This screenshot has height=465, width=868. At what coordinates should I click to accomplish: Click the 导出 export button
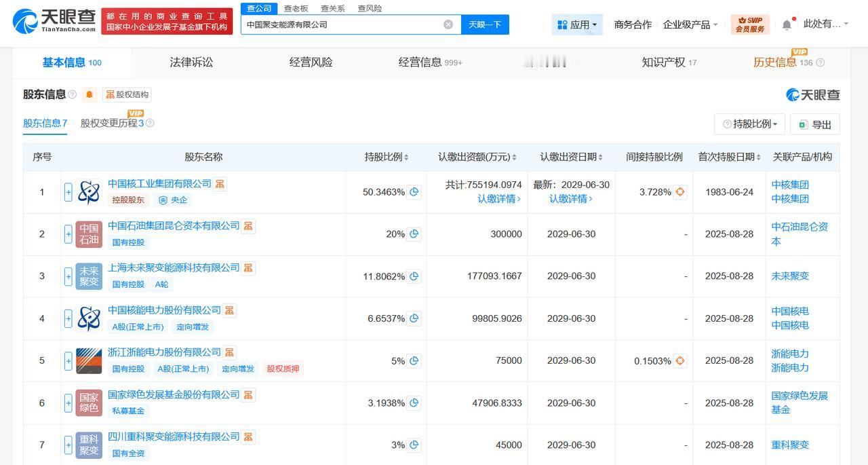coord(815,124)
